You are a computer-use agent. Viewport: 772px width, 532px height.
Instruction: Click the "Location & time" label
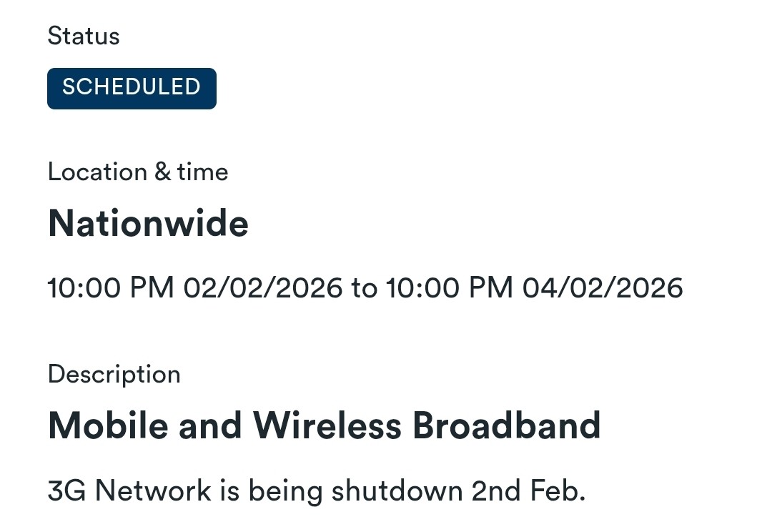pos(138,172)
